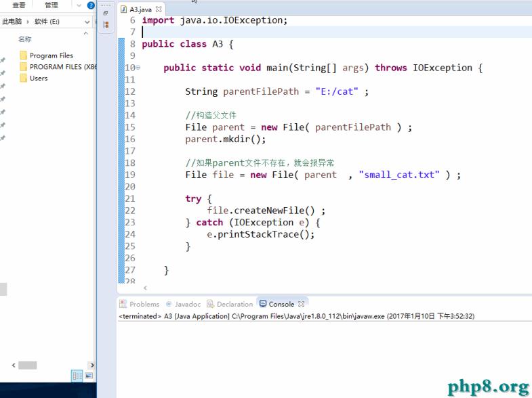Click the restore view icon in Eclipse sidebar
This screenshot has width=532, height=398.
[x=106, y=14]
